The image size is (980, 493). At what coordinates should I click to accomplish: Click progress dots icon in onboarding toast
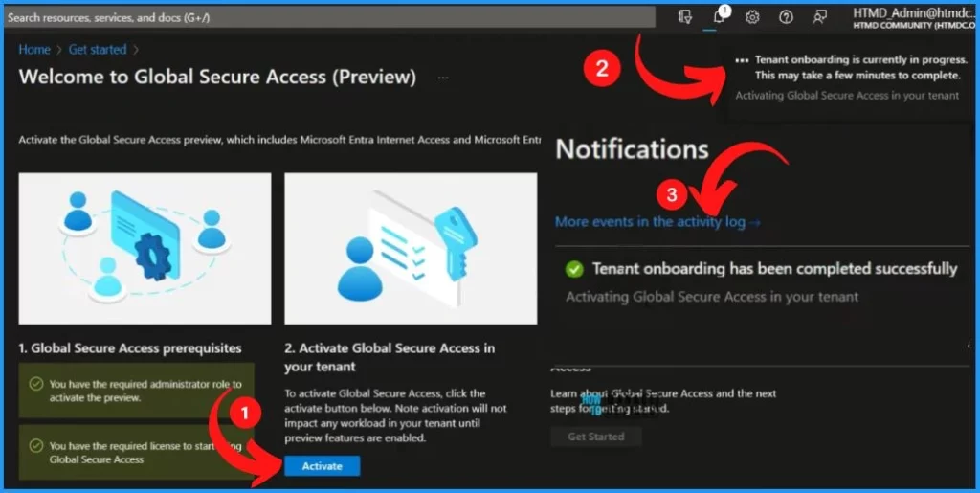pyautogui.click(x=742, y=60)
